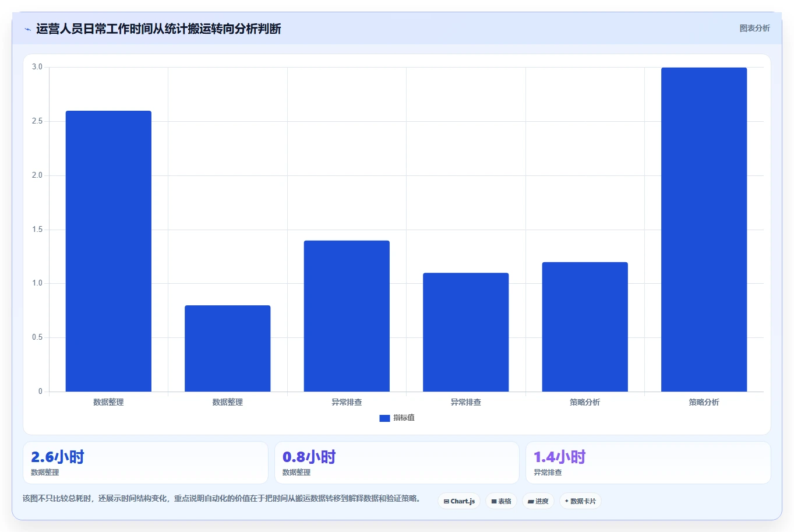The image size is (794, 532).
Task: Open the 1.4小时 异常排查 data card
Action: pyautogui.click(x=648, y=463)
